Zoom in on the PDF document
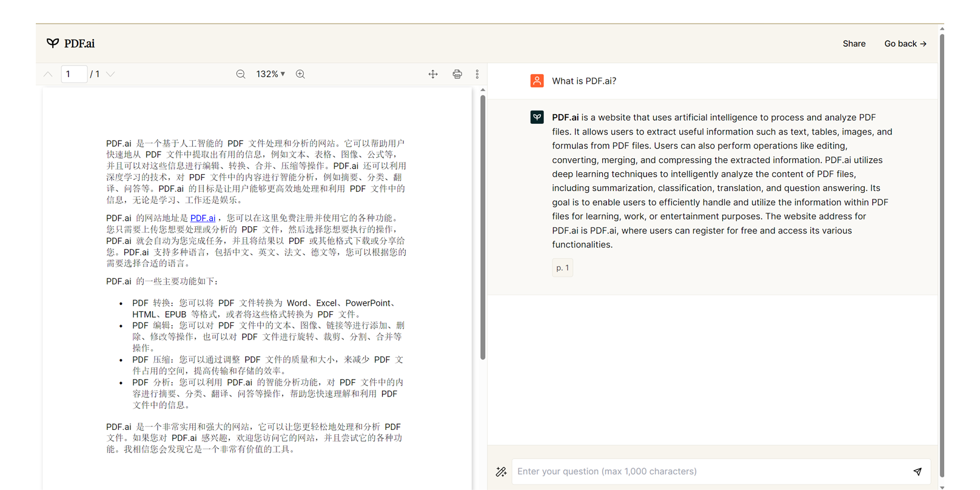Image resolution: width=980 pixels, height=490 pixels. [x=300, y=74]
